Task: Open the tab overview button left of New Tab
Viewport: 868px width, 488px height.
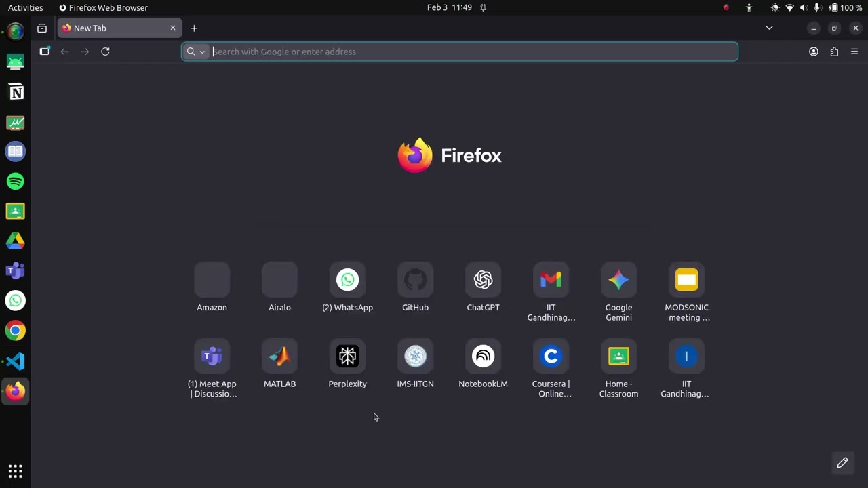Action: [42, 28]
